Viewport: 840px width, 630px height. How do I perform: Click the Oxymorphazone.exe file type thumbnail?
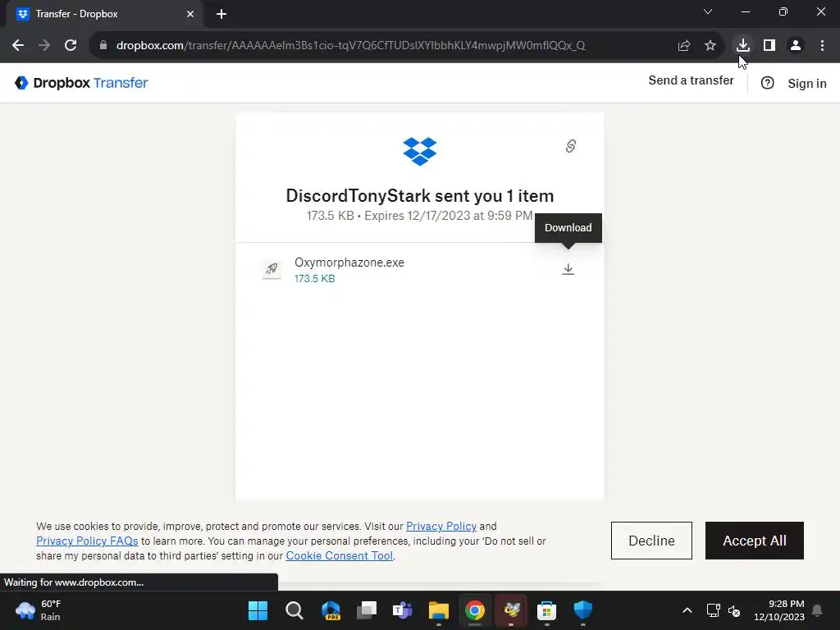pos(272,269)
